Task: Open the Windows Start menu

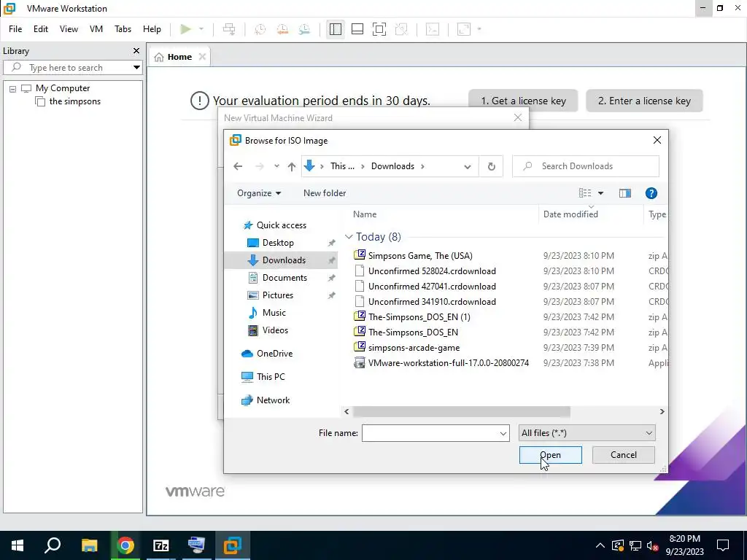Action: [18, 545]
